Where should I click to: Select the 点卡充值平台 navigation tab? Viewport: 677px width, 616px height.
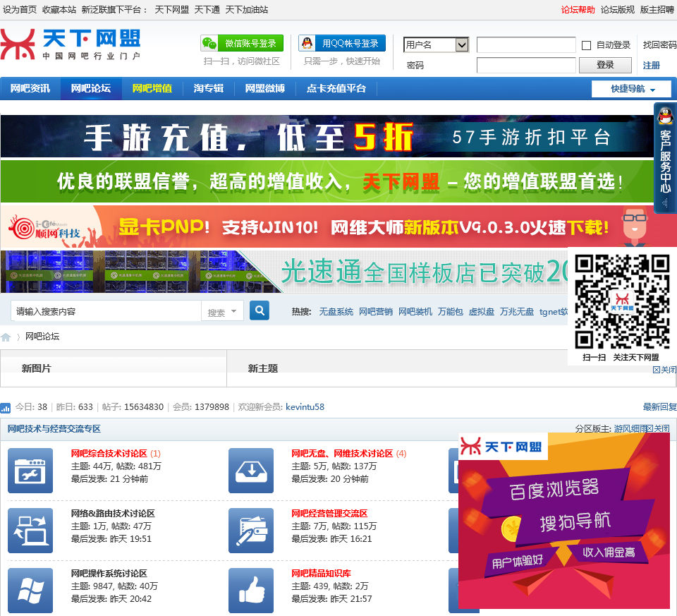pyautogui.click(x=336, y=89)
